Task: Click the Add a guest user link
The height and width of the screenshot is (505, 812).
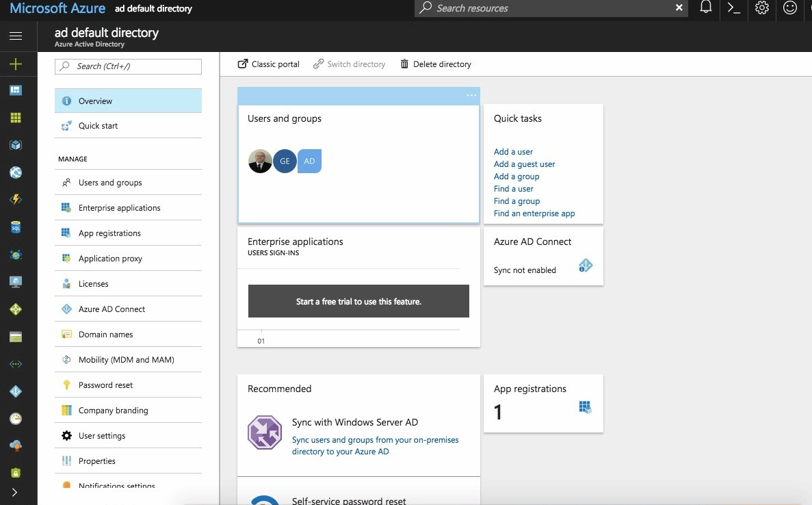Action: (524, 164)
